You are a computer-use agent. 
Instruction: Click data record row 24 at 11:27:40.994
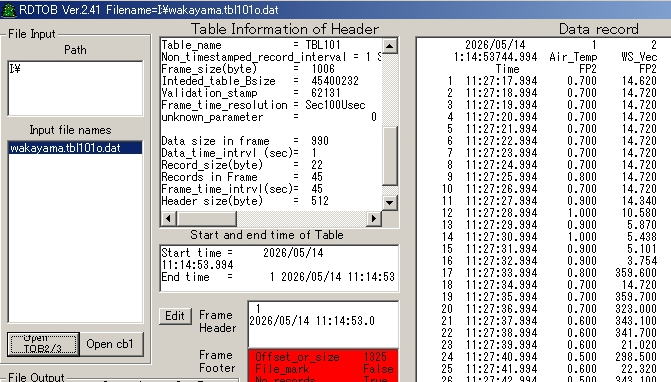[550, 356]
